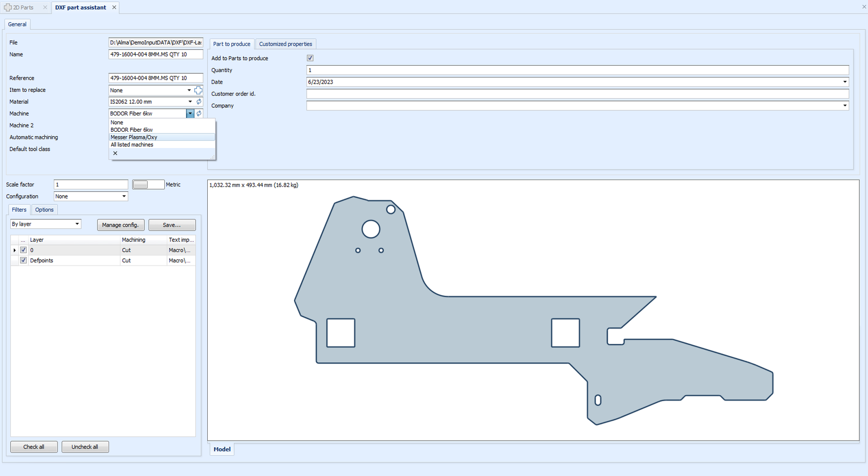
Task: Click the X in the Machine dropdown list
Action: 115,153
